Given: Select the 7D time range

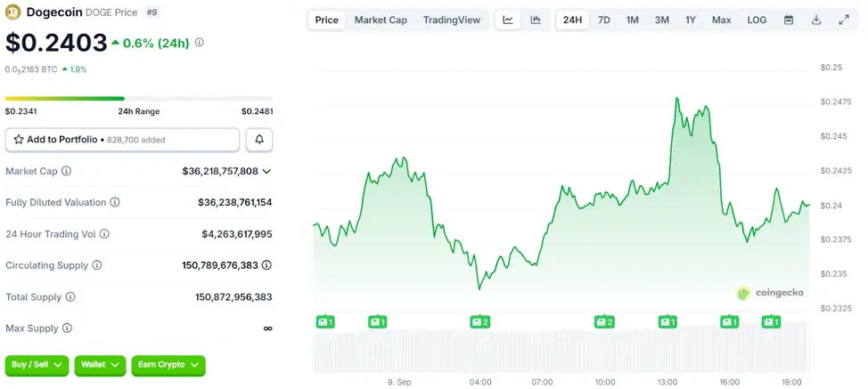Looking at the screenshot, I should point(604,20).
